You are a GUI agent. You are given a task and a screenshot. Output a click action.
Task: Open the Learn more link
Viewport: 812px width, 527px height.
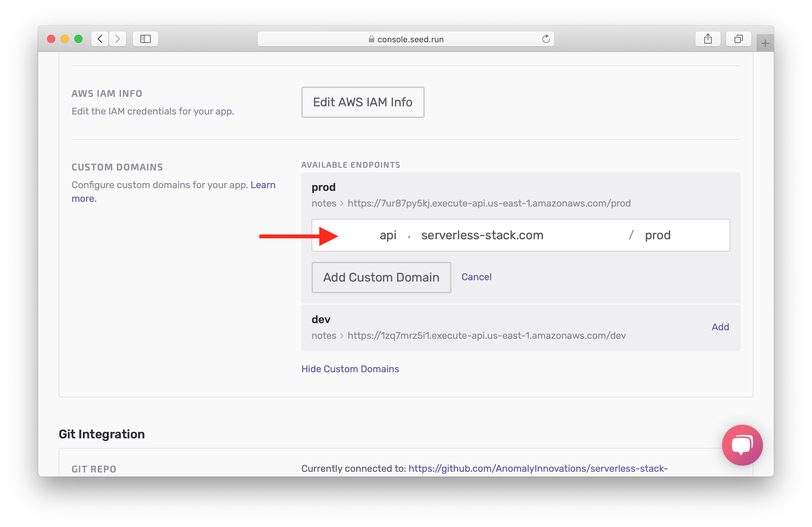[x=263, y=185]
